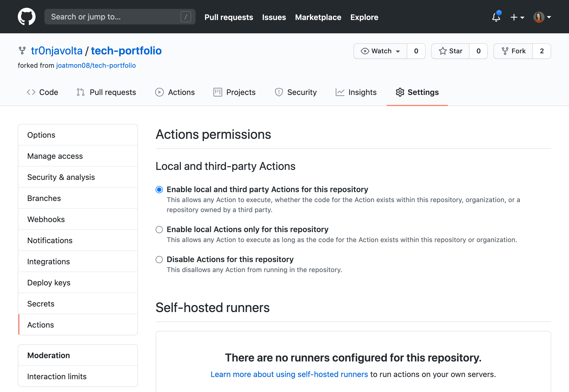Select Disable Actions for this repository

pos(159,260)
